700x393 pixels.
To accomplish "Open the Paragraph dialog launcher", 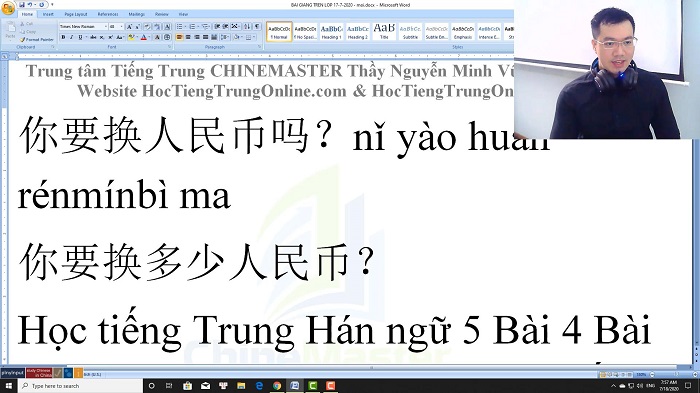I will tap(259, 47).
